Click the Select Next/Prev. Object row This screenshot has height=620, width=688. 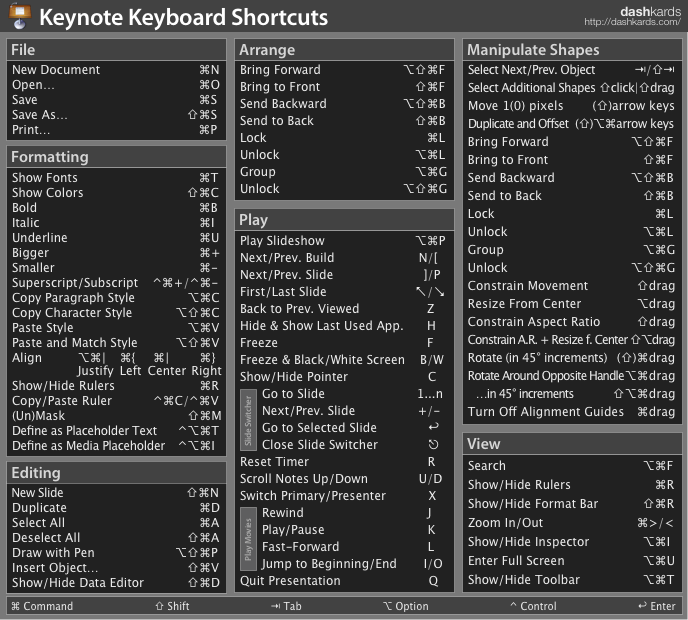tap(571, 70)
